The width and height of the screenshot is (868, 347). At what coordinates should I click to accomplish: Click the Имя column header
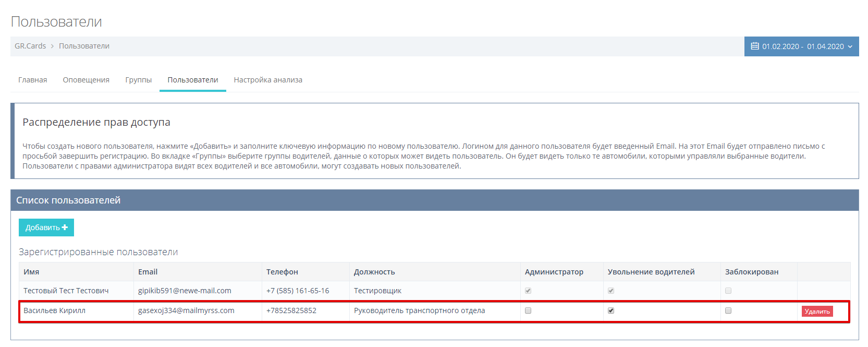point(31,272)
